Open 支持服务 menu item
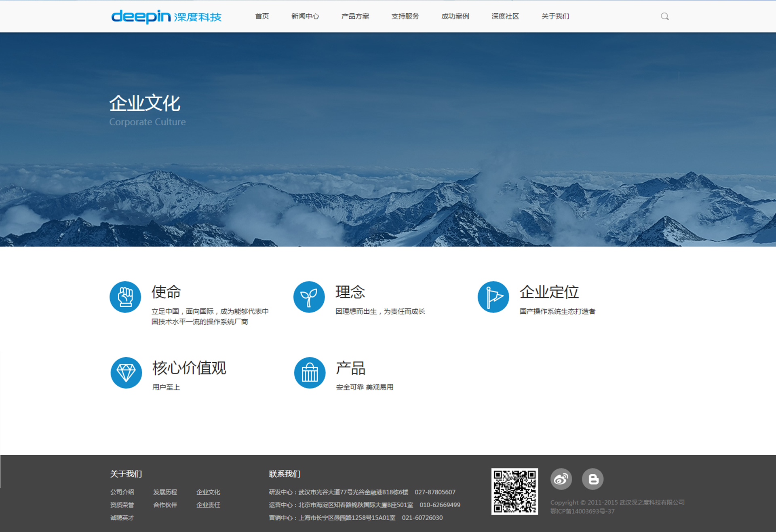Screen dimensions: 776x532 405,16
